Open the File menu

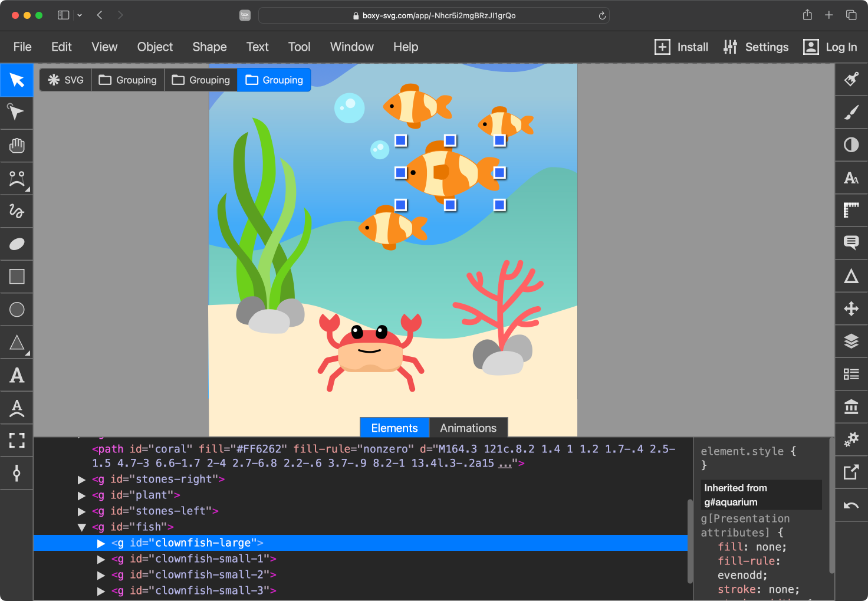(x=22, y=47)
